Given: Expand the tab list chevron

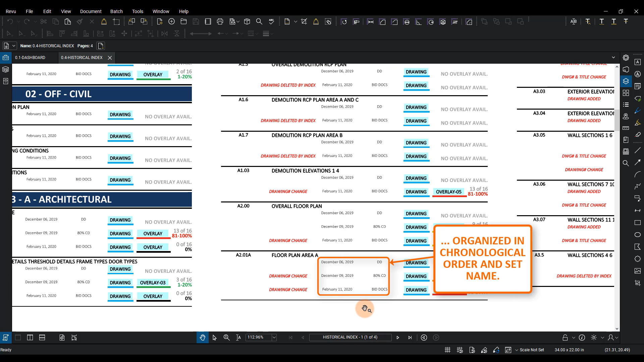Looking at the screenshot, I should 613,57.
